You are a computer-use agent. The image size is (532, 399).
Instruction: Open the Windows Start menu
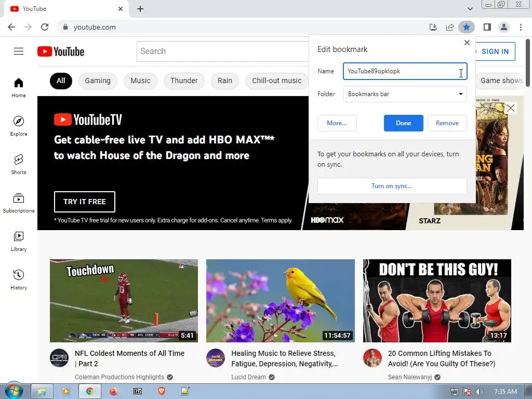[x=13, y=391]
